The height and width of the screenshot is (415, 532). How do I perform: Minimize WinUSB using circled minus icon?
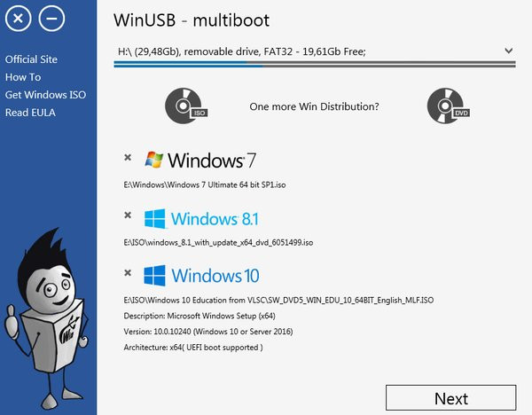point(51,19)
